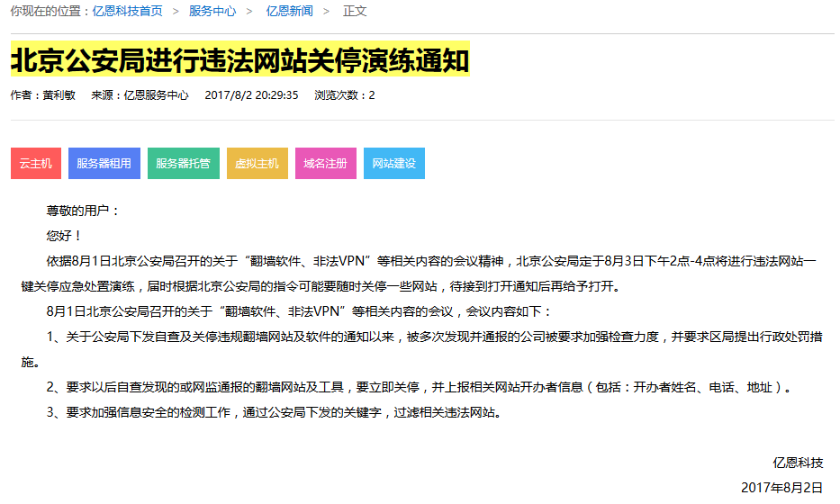Open the 网站建设 button
840x504 pixels.
(394, 164)
